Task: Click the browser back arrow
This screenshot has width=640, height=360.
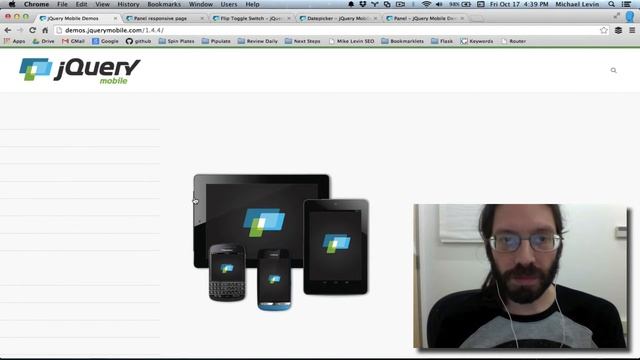Action: pyautogui.click(x=7, y=30)
